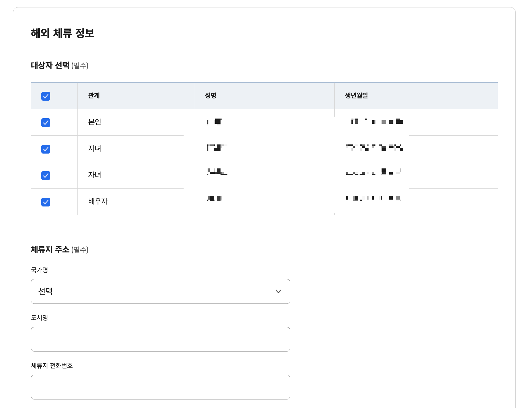Click the 생년월일 column header
The width and height of the screenshot is (532, 408).
coord(356,96)
